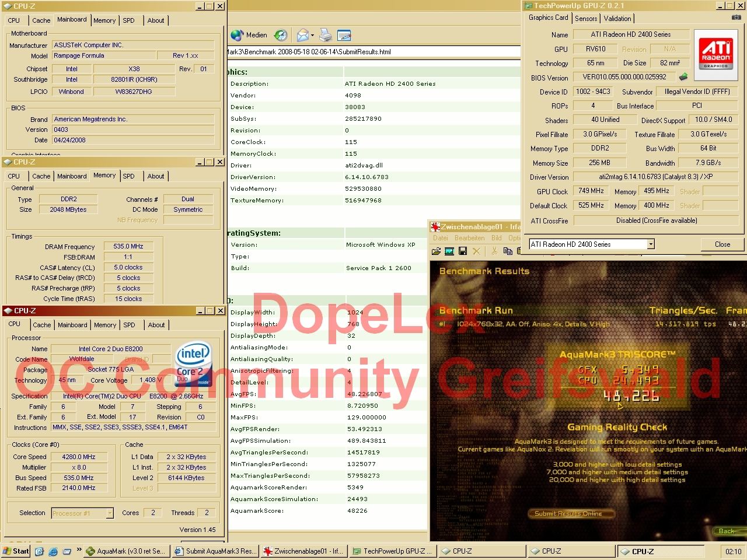Click the Medien globe icon in browser toolbar
747x560 pixels.
click(x=237, y=35)
